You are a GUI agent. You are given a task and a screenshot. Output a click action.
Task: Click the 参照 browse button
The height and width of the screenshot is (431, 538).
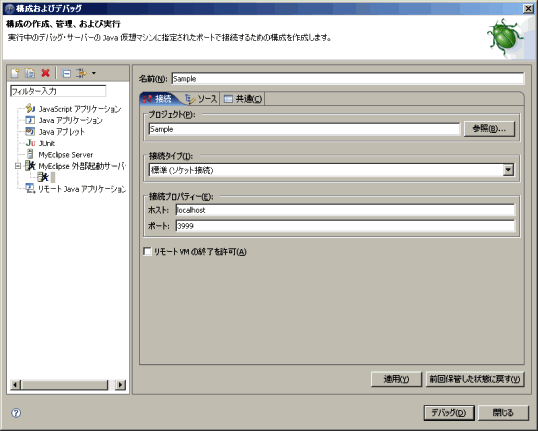click(x=489, y=129)
